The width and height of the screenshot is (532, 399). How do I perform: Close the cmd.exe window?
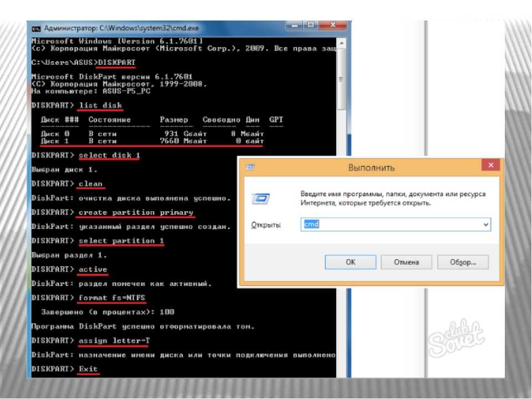click(x=333, y=25)
